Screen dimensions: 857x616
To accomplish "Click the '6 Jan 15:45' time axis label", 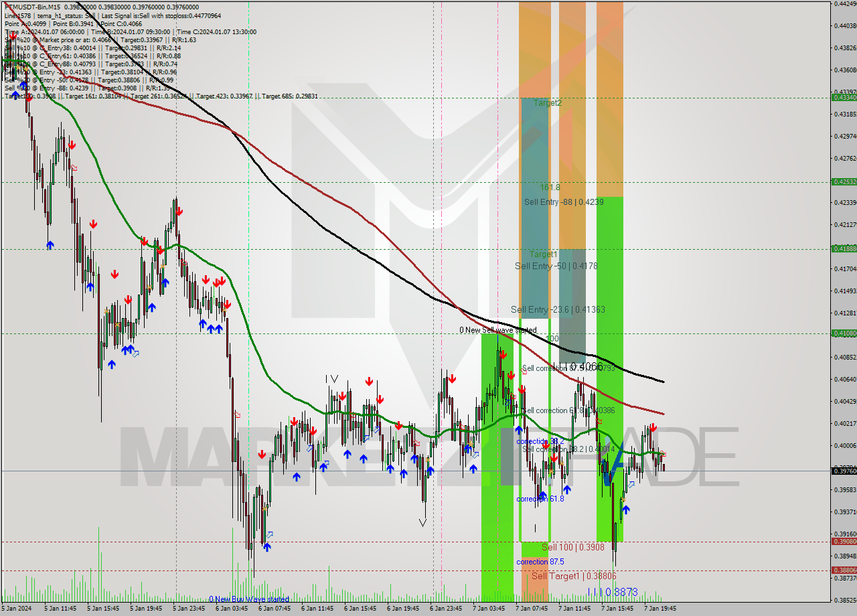I will pos(361,609).
